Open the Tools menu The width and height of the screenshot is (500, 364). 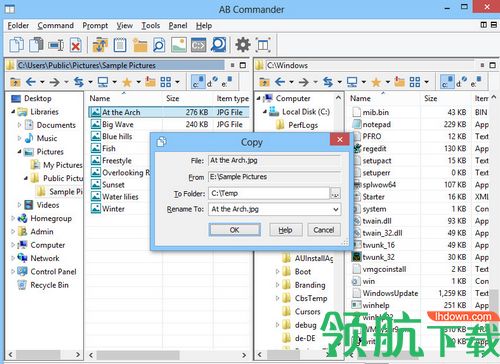pyautogui.click(x=150, y=25)
